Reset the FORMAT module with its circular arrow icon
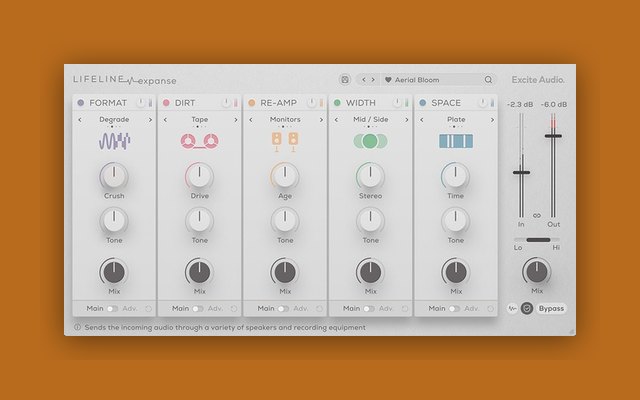 click(148, 309)
